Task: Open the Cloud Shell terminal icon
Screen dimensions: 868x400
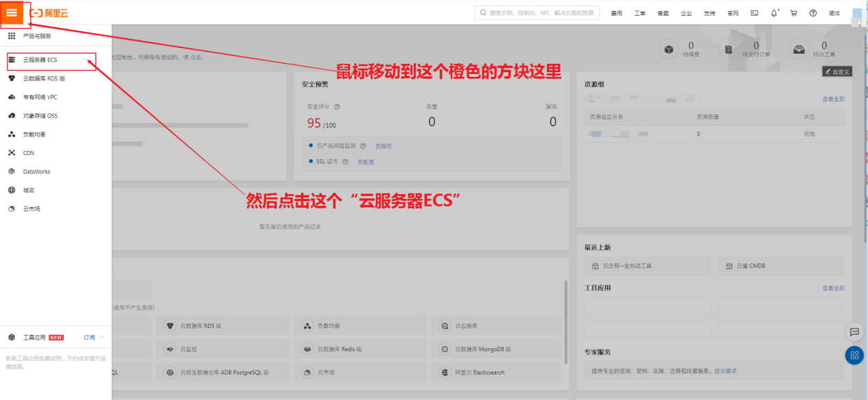Action: click(754, 13)
